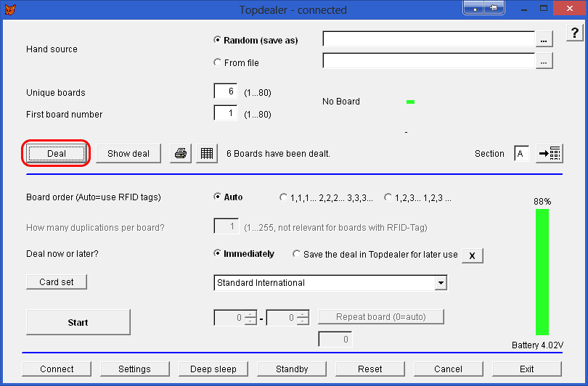The height and width of the screenshot is (386, 588).
Task: Click the 'Battery 4.02V' label
Action: coord(537,345)
